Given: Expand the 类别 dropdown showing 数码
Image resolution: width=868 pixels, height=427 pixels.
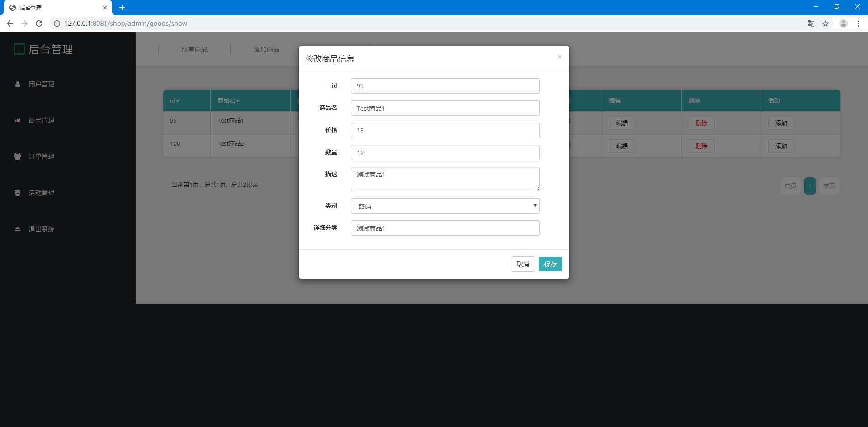Looking at the screenshot, I should point(445,206).
